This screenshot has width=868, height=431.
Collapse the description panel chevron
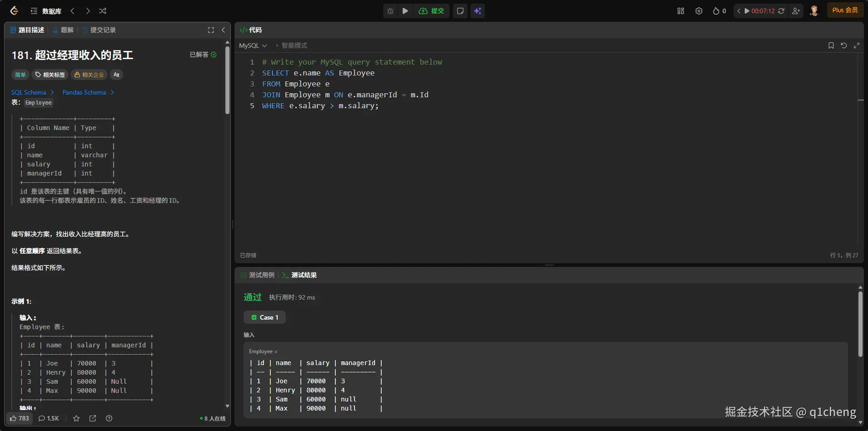coord(223,30)
